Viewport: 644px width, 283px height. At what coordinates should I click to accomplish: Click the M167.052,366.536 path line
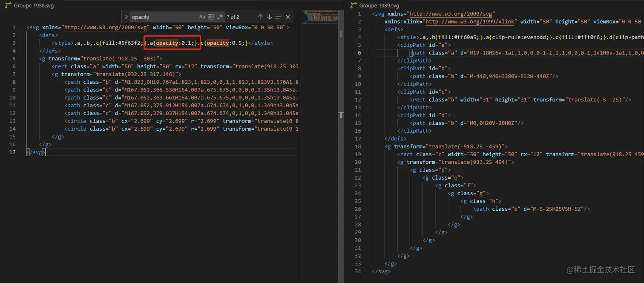tap(182, 89)
